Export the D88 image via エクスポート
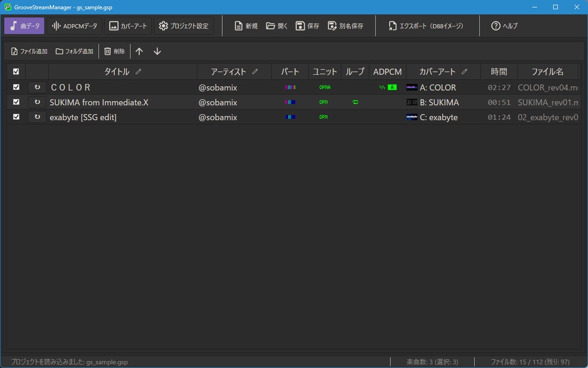Screen dimensions: 588x368 pos(425,26)
